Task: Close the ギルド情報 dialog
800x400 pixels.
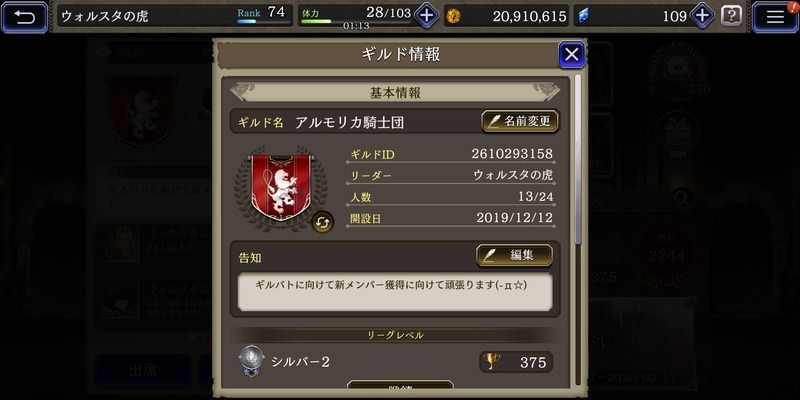Action: point(571,54)
